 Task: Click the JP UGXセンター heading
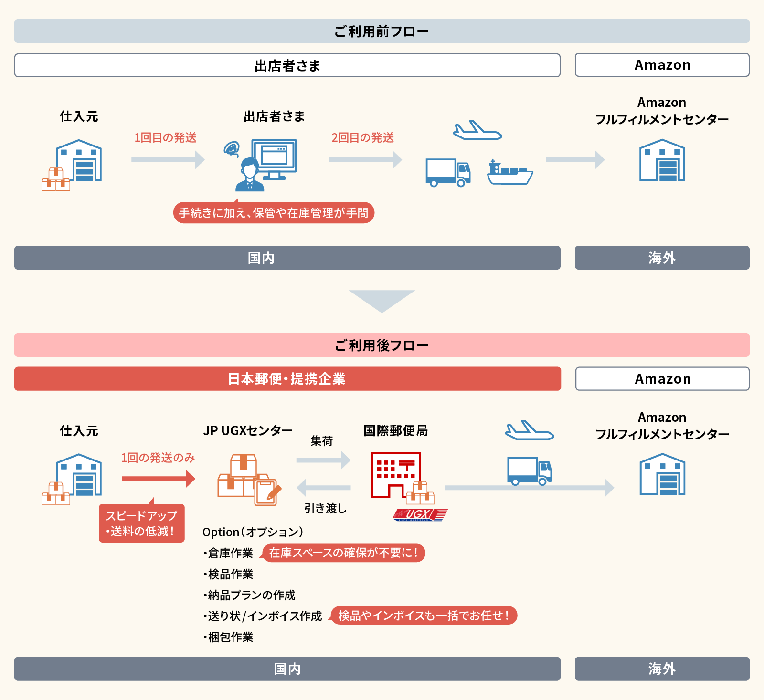point(248,430)
